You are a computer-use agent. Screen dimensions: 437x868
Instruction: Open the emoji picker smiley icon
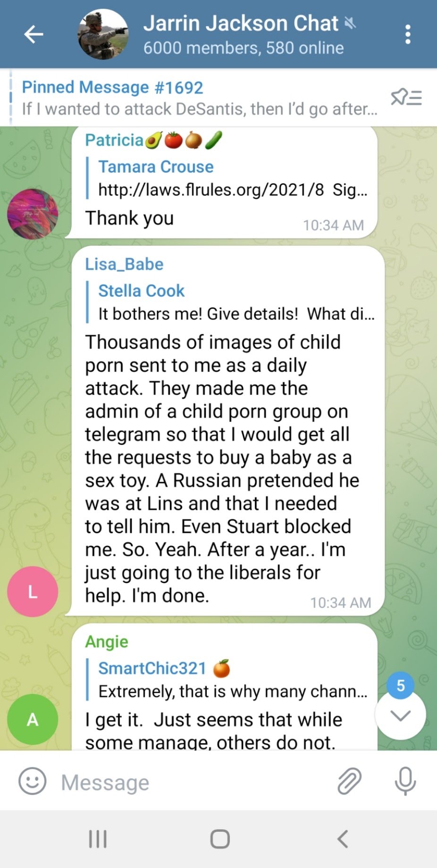pyautogui.click(x=33, y=781)
